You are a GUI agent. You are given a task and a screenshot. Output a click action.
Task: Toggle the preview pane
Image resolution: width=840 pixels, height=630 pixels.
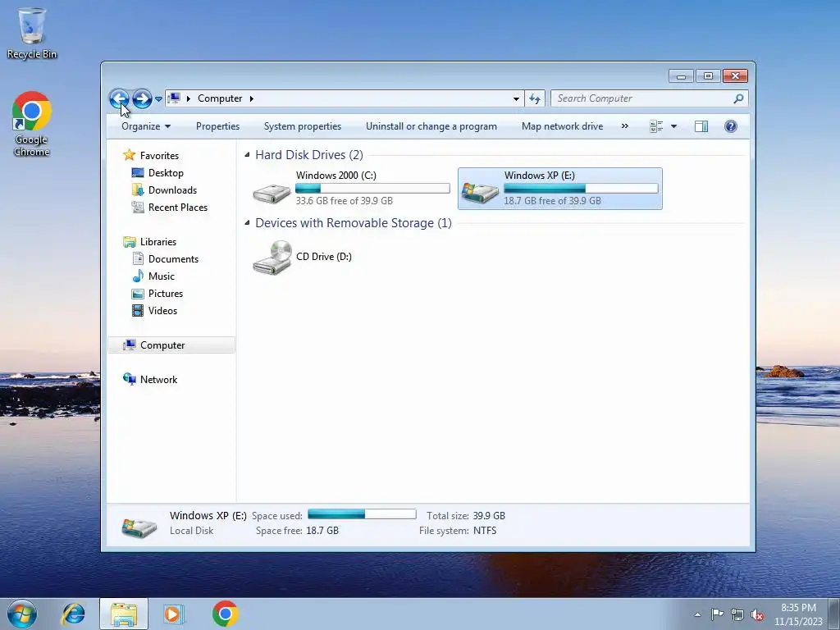[701, 126]
